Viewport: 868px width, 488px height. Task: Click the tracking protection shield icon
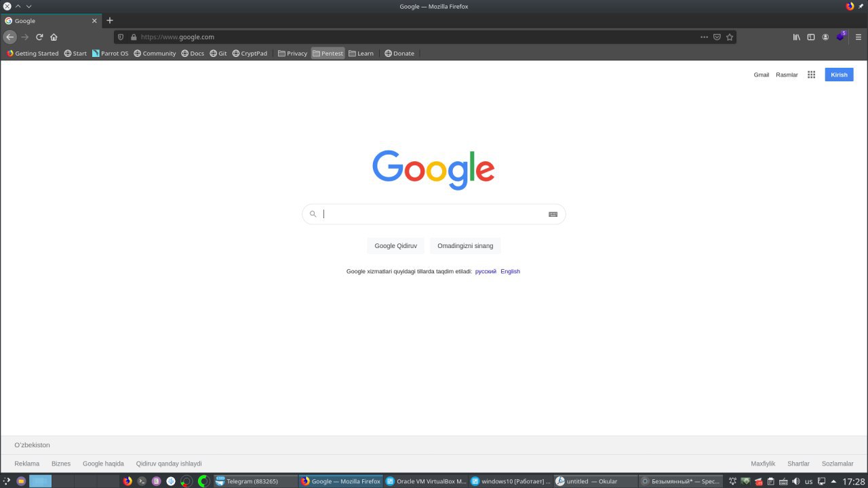point(121,37)
